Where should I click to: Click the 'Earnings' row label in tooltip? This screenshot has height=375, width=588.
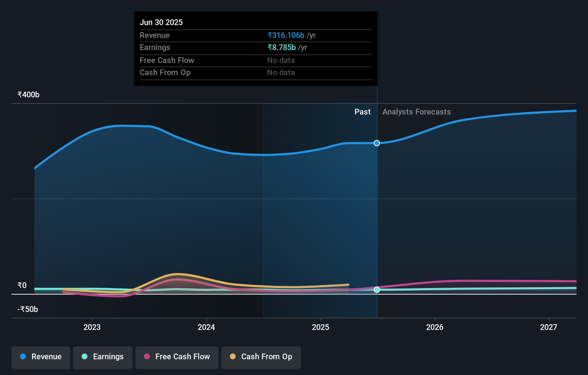pos(155,48)
